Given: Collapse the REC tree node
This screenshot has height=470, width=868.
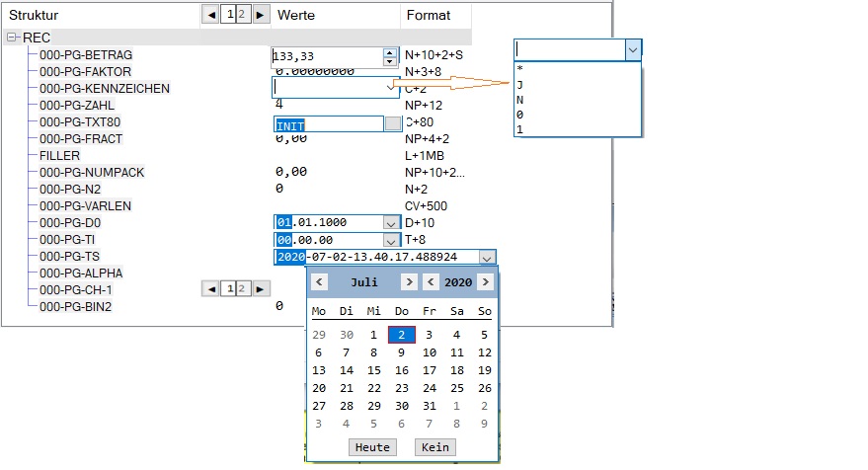Looking at the screenshot, I should [x=12, y=38].
